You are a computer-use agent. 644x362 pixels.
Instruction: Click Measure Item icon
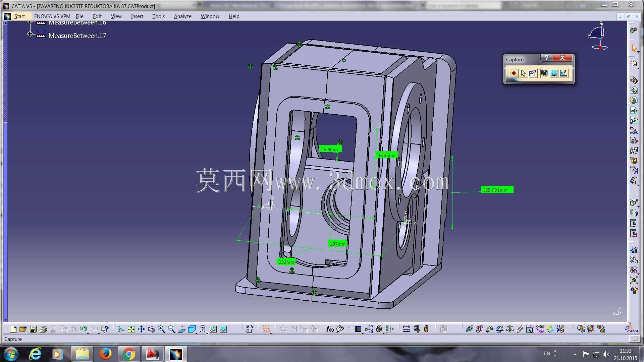pos(416,329)
